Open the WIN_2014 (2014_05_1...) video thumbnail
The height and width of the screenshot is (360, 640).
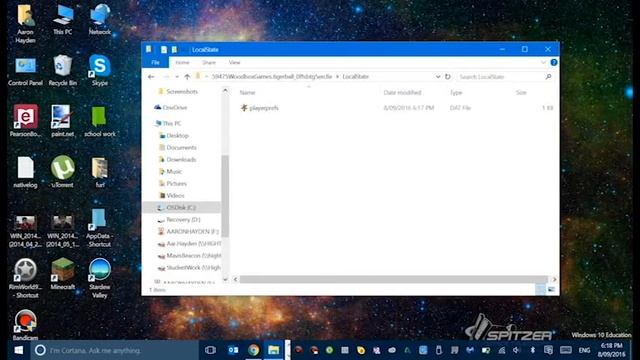[x=62, y=231]
